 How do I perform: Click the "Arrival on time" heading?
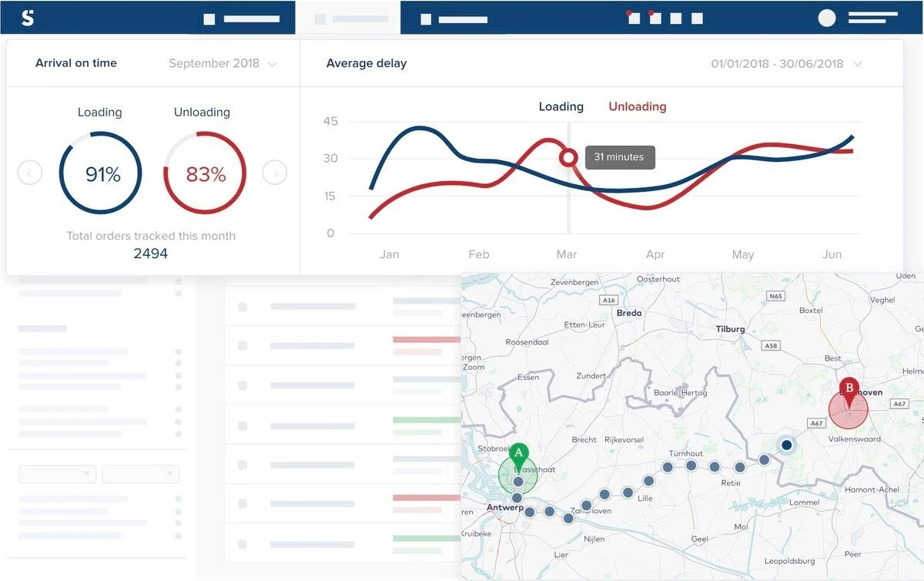click(76, 63)
